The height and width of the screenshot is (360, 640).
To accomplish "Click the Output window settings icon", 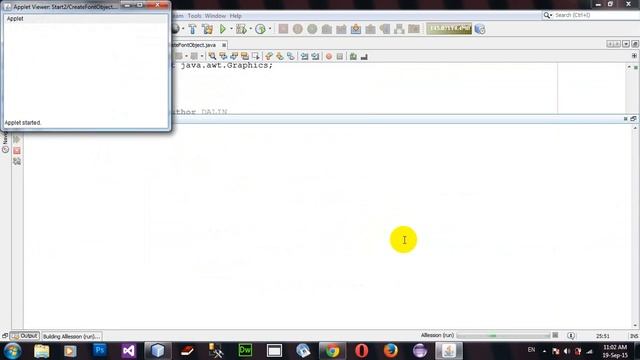I will pos(17,162).
